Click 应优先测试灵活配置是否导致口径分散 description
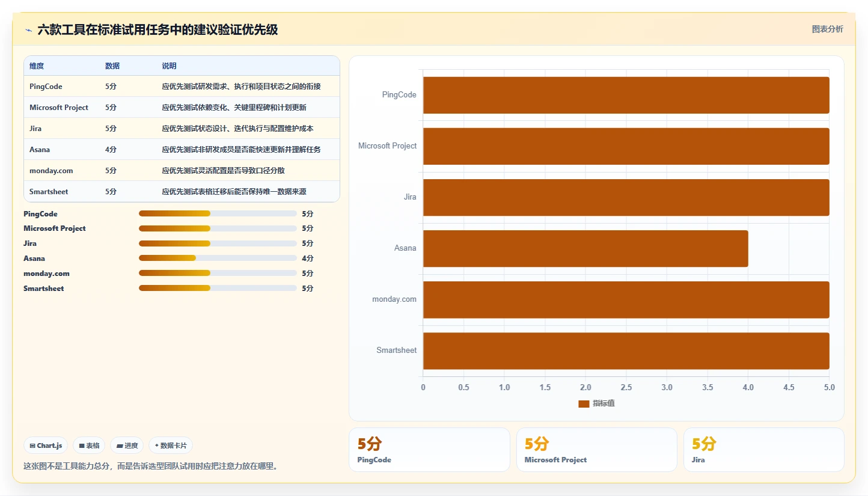 (x=223, y=171)
